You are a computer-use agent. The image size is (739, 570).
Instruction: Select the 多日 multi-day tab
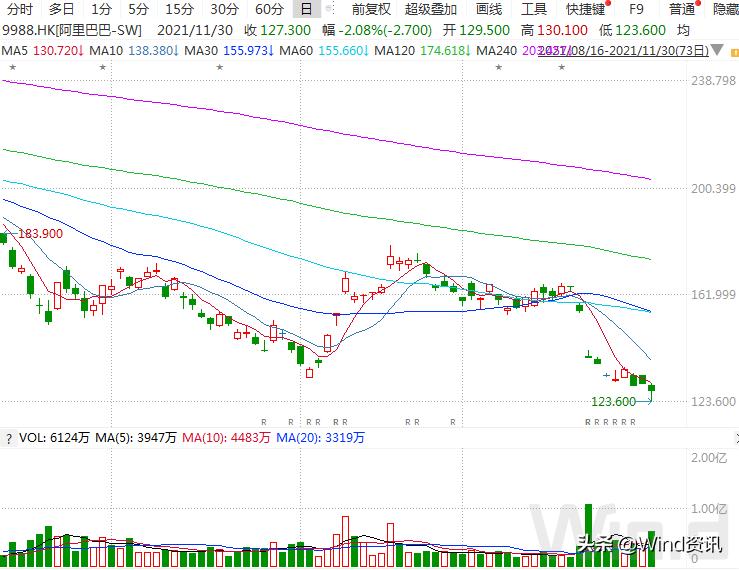[x=61, y=9]
